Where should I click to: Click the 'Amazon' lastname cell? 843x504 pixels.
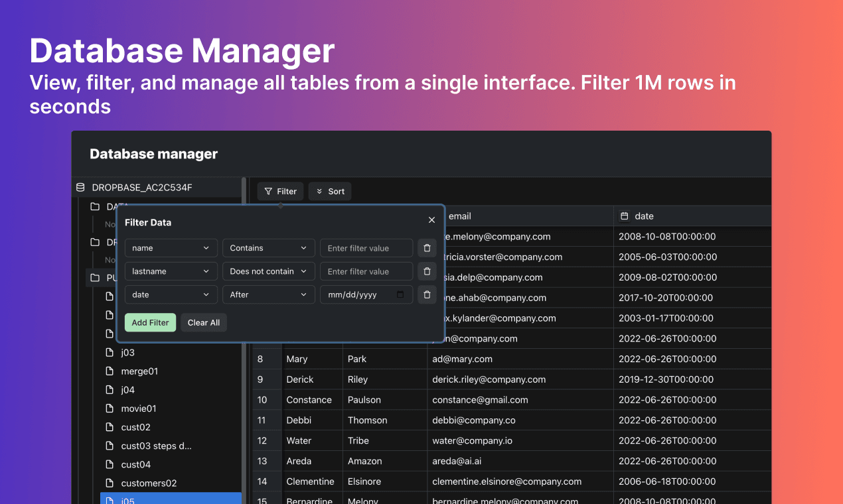click(x=385, y=461)
